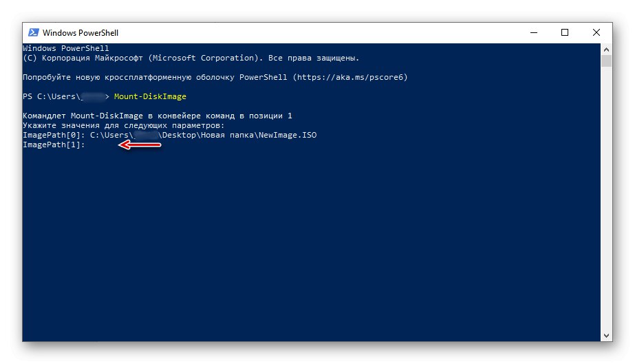Place cursor at the ImagePath[1] prompt

coord(92,145)
